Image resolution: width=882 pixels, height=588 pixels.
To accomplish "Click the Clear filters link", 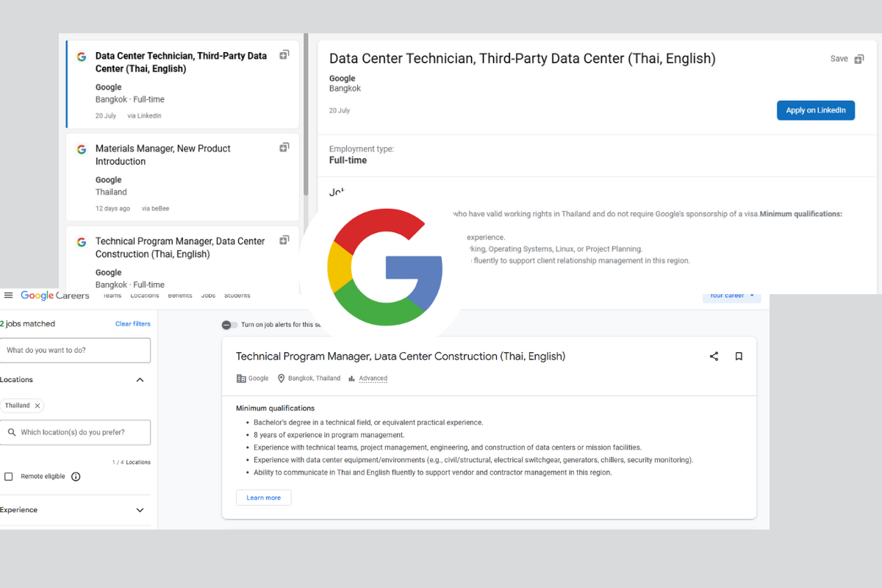I will (133, 323).
